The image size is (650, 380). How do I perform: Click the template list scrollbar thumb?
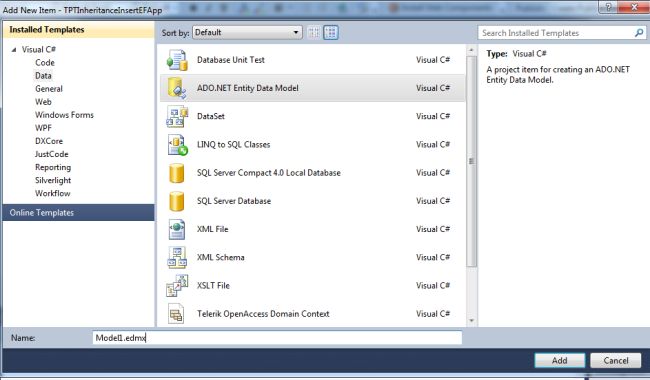click(x=471, y=162)
